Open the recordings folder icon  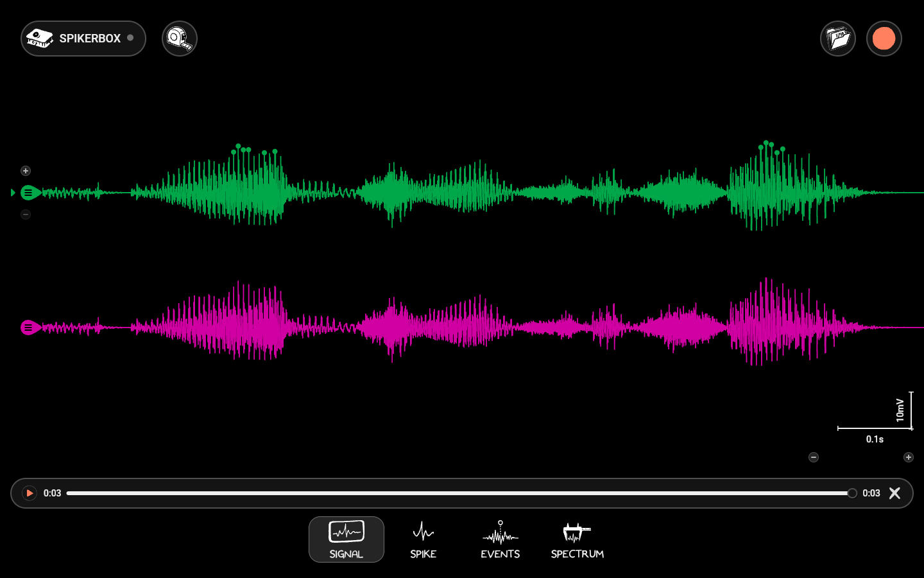(x=838, y=39)
